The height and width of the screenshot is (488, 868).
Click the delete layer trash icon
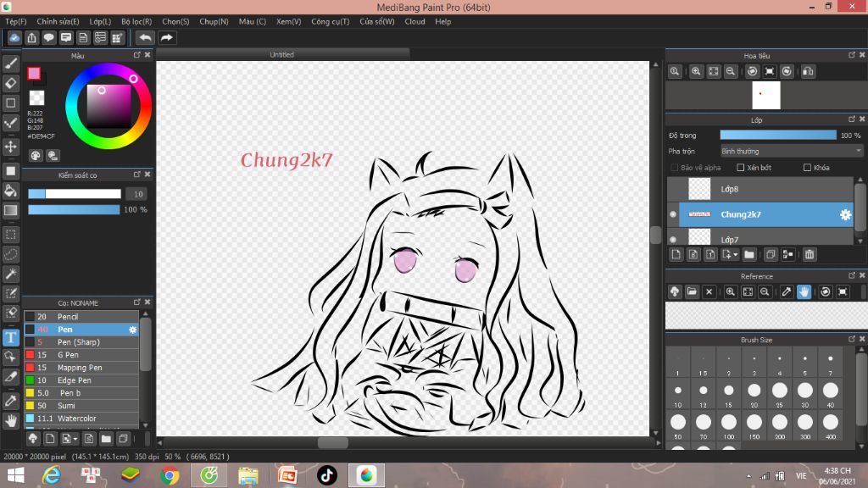coord(810,254)
